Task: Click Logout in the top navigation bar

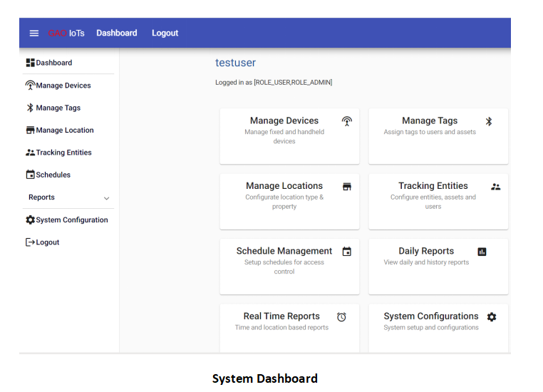Action: click(165, 33)
